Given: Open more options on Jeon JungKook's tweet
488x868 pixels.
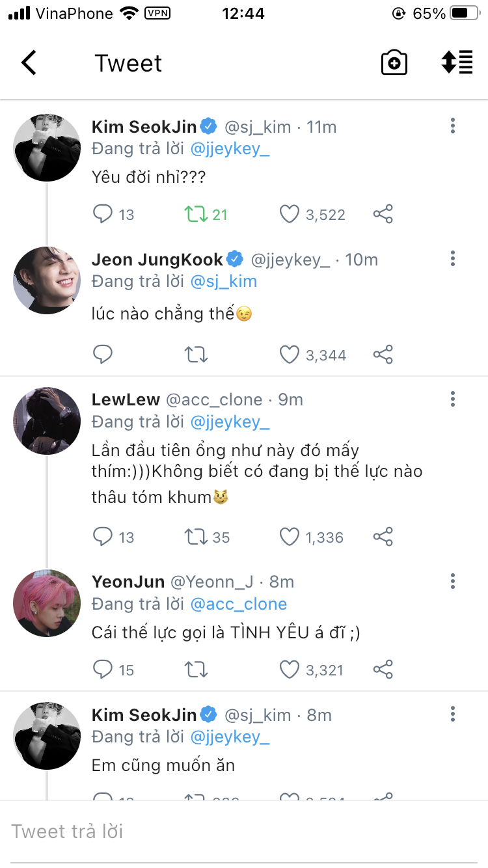Looking at the screenshot, I should [453, 259].
